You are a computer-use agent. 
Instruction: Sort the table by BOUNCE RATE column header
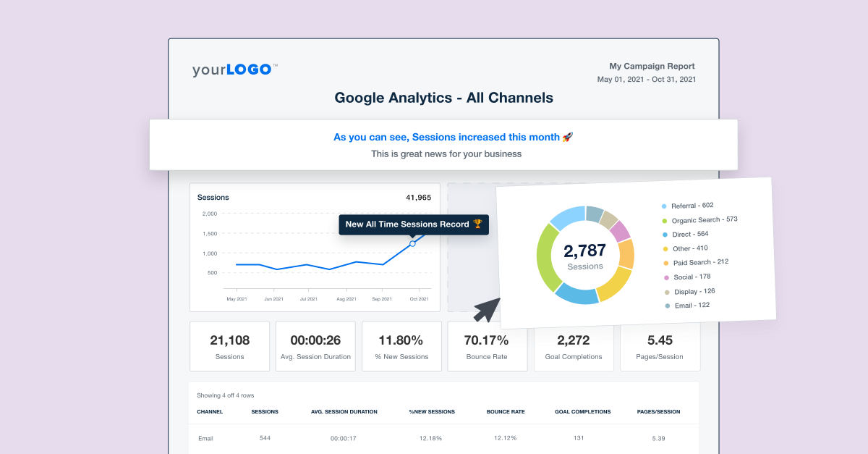[505, 411]
